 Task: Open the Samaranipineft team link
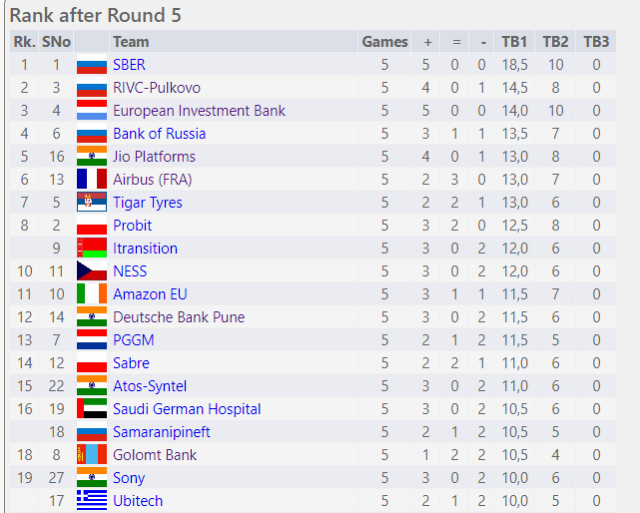pyautogui.click(x=161, y=432)
